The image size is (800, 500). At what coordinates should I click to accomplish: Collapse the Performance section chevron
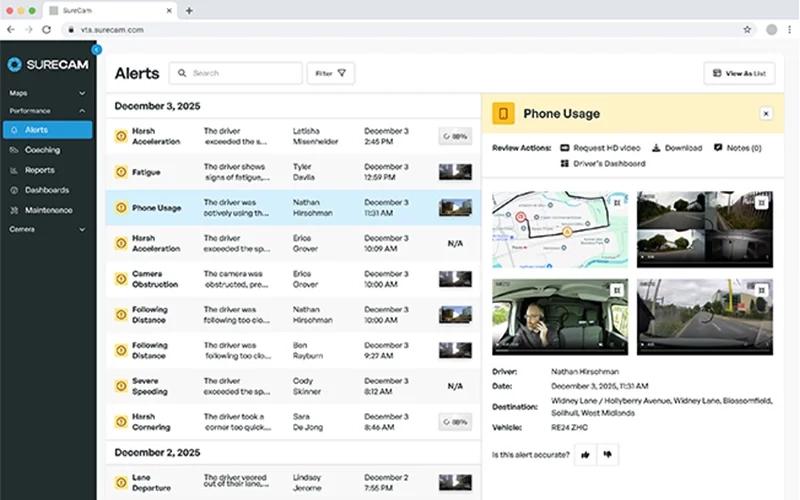click(82, 111)
